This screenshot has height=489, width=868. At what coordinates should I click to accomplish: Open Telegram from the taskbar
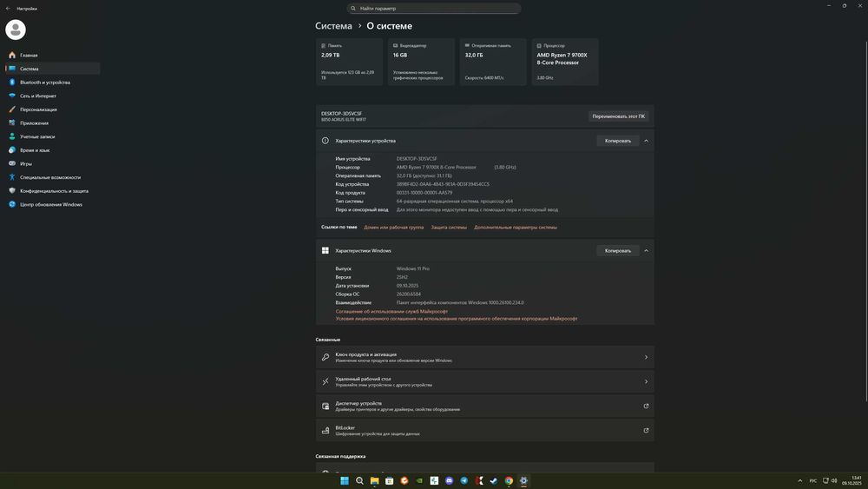(x=464, y=480)
